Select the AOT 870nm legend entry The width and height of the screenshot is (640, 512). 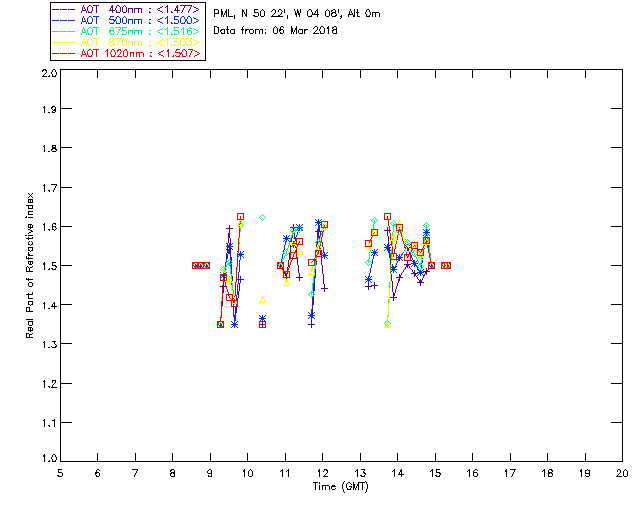[127, 42]
